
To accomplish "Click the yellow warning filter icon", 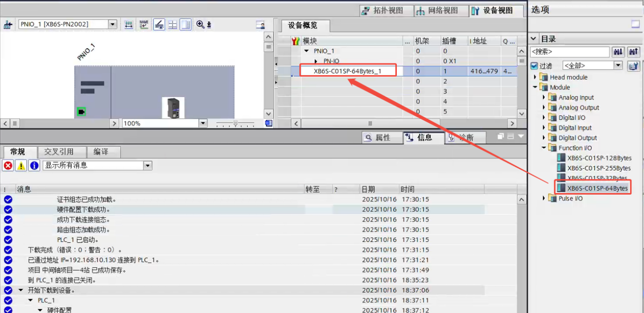I will tap(21, 166).
